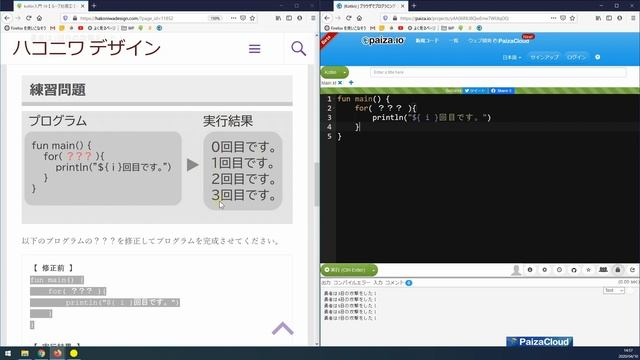Click the PaizaCloud banner at bottom
This screenshot has width=640, height=360.
tap(540, 342)
